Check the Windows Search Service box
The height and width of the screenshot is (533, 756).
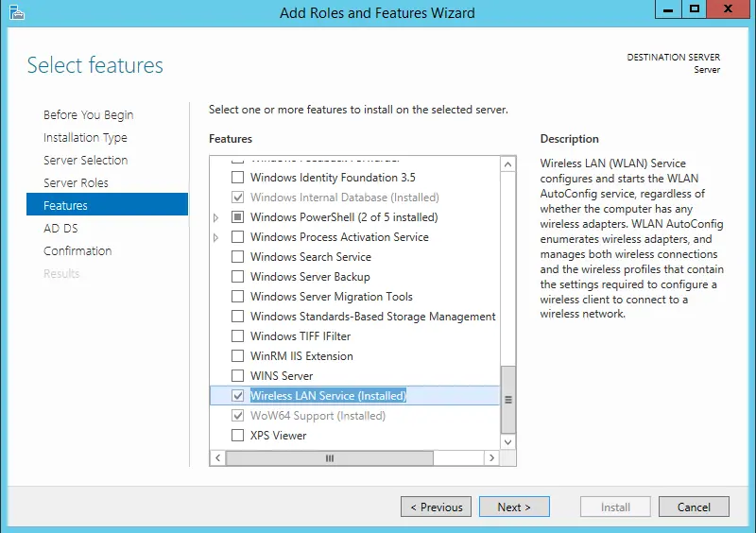[x=238, y=257]
